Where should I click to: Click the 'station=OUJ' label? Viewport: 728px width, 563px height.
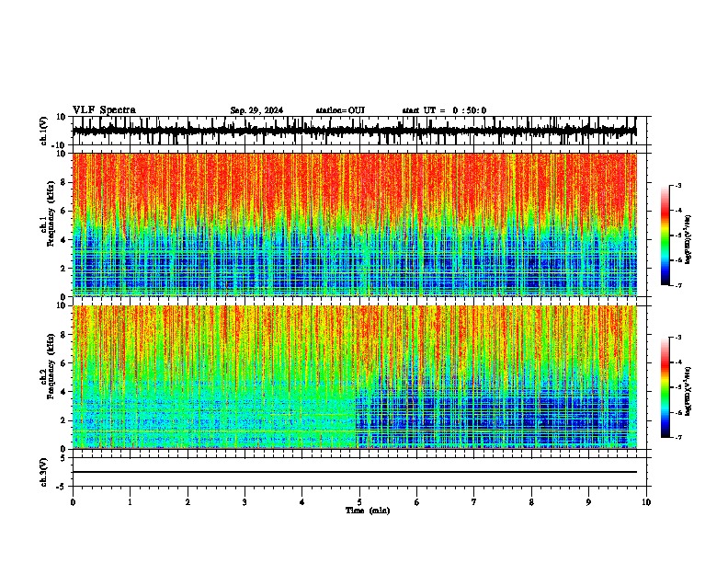pos(340,110)
